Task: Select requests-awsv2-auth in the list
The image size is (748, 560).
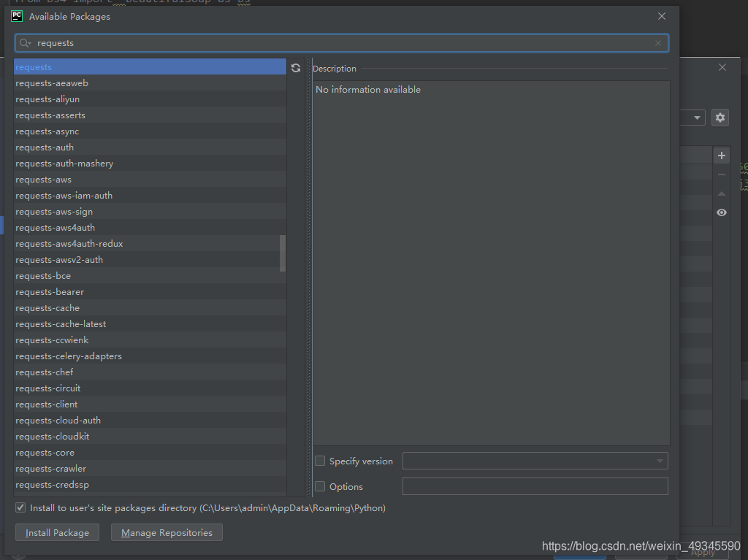Action: pyautogui.click(x=150, y=259)
